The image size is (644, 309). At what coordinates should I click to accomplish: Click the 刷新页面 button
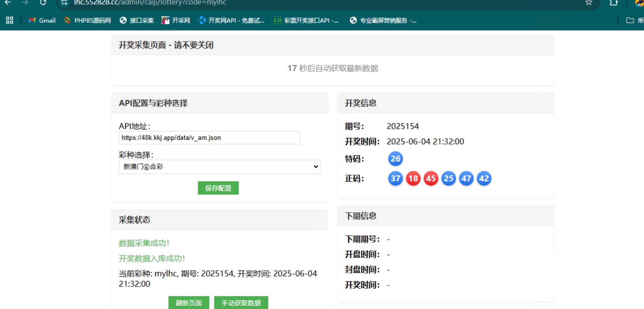(189, 303)
